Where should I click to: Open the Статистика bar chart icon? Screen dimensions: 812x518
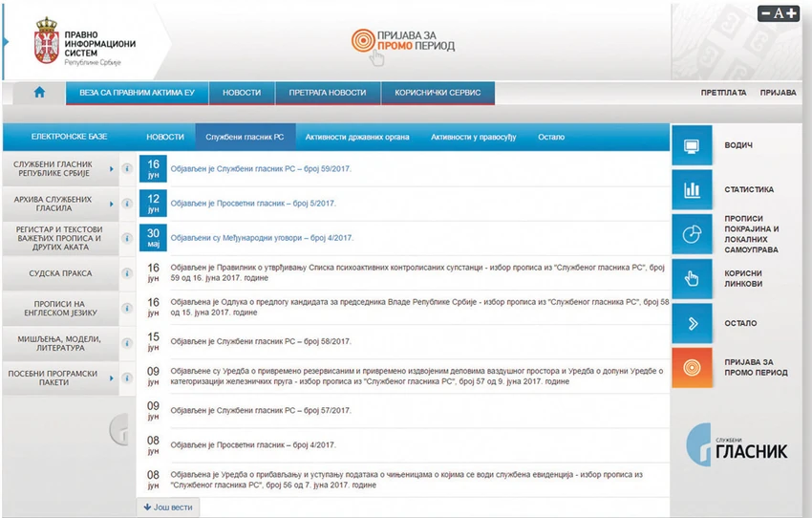[692, 190]
